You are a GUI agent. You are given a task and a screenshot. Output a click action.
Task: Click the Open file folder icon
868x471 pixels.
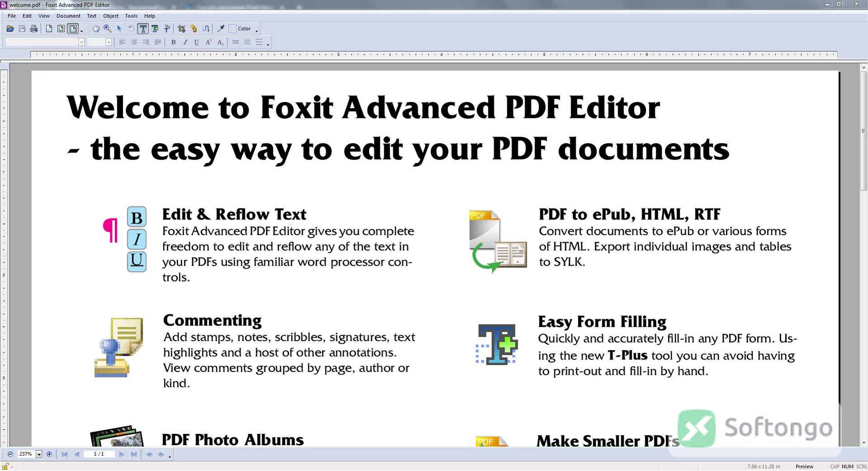(x=10, y=29)
